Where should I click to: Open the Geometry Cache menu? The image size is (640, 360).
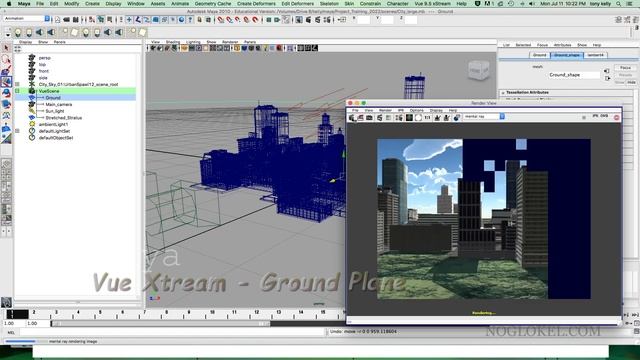[x=213, y=4]
